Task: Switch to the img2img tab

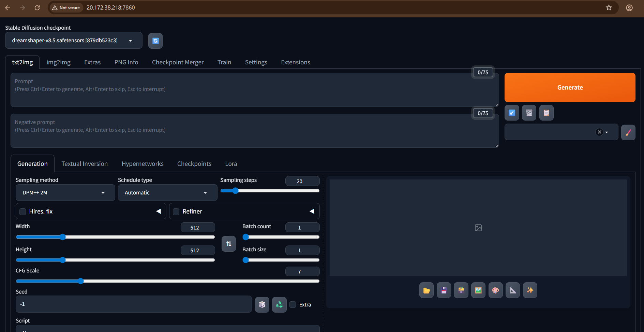Action: click(x=58, y=62)
